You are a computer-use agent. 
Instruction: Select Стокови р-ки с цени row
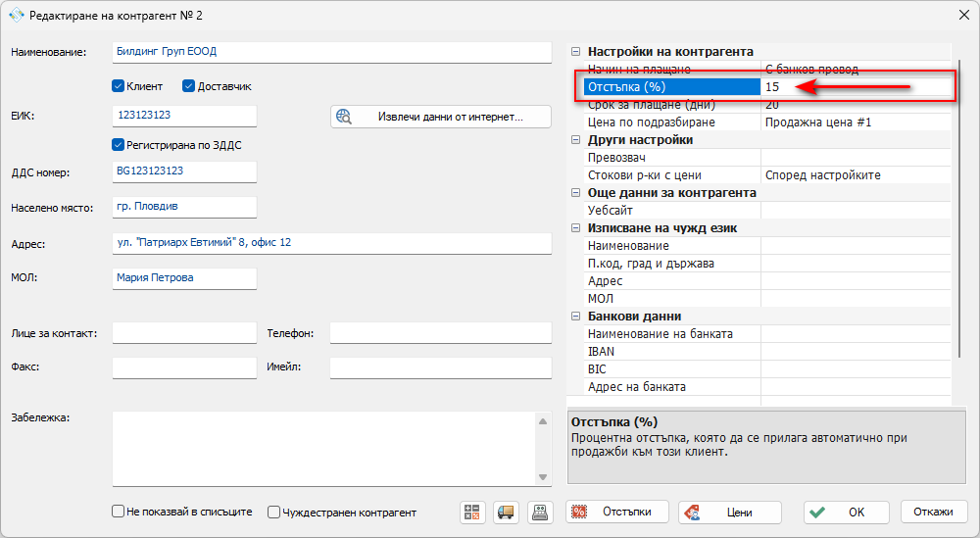(767, 175)
